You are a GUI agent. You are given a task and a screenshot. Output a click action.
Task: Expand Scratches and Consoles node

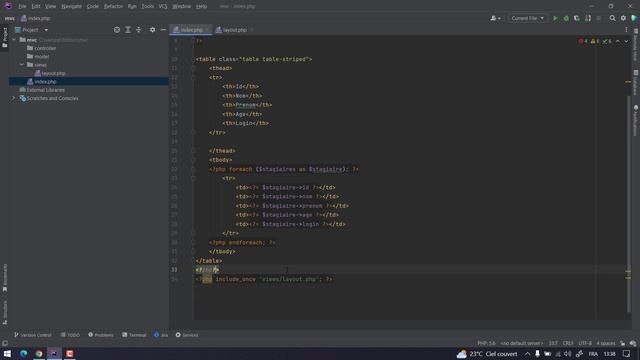tap(13, 98)
